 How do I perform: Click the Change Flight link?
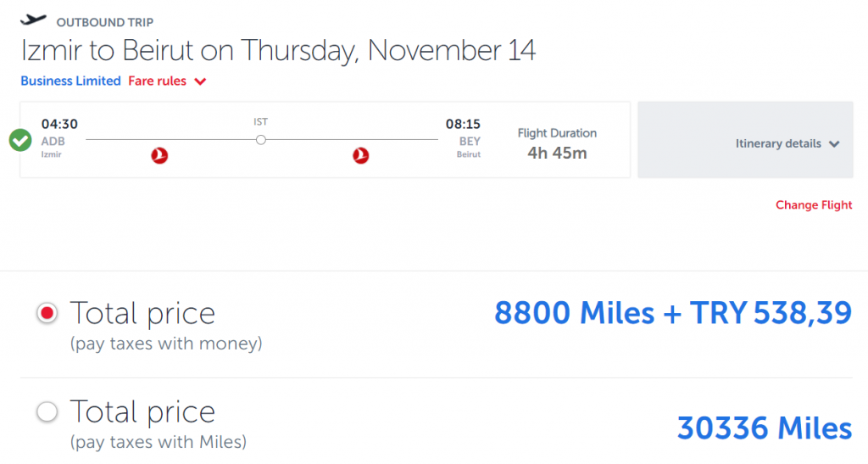(814, 205)
